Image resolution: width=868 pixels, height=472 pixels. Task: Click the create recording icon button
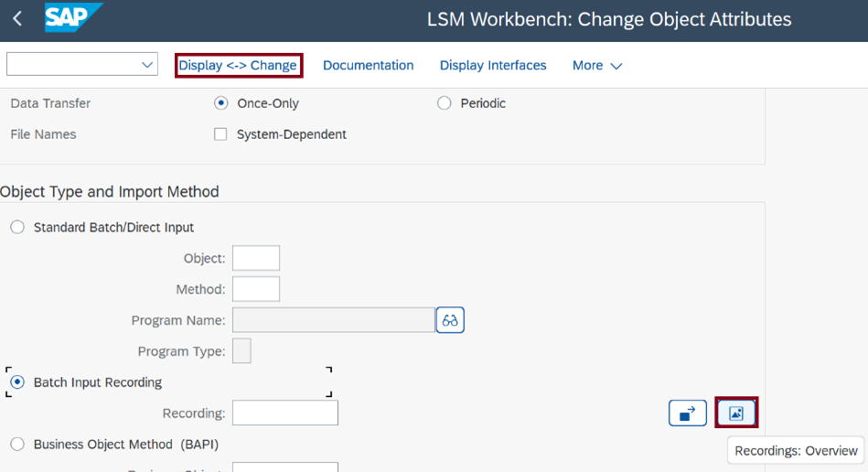[x=687, y=413]
